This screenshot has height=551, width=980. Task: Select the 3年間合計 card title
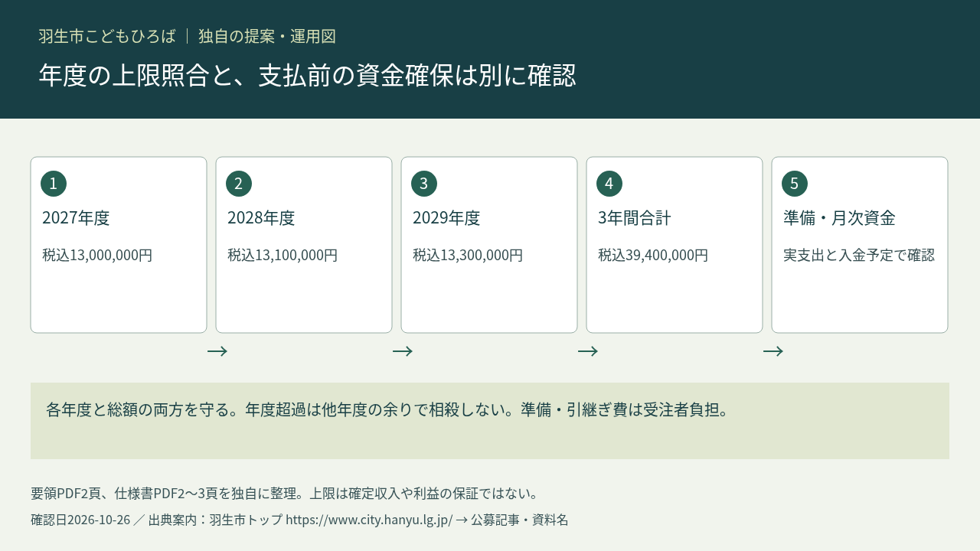(635, 218)
